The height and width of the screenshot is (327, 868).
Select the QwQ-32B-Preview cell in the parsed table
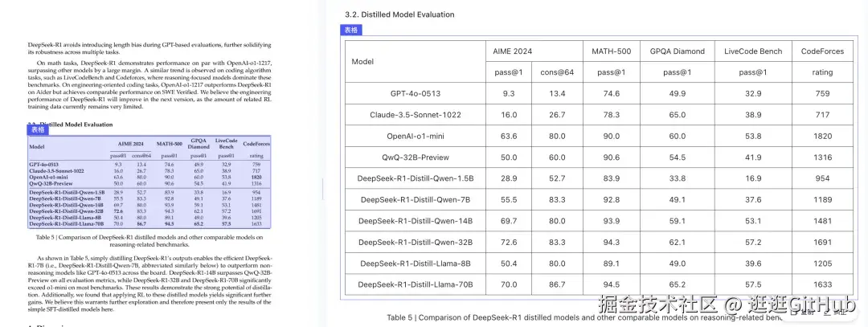pyautogui.click(x=416, y=157)
